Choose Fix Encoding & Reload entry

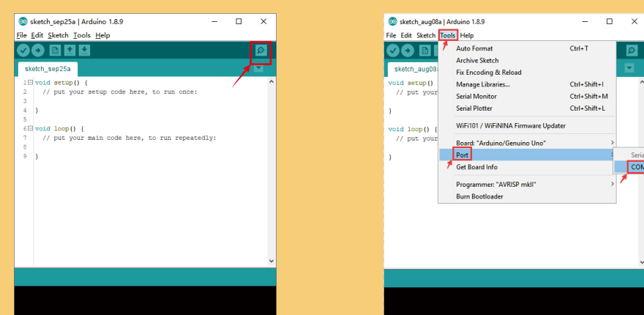528,73
